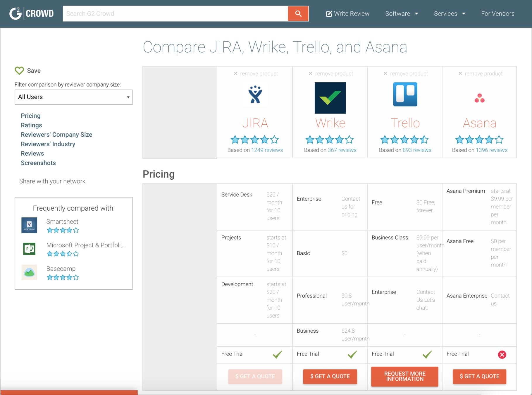The height and width of the screenshot is (395, 532).
Task: Click the Wrike Free Trial green checkmark
Action: click(352, 354)
